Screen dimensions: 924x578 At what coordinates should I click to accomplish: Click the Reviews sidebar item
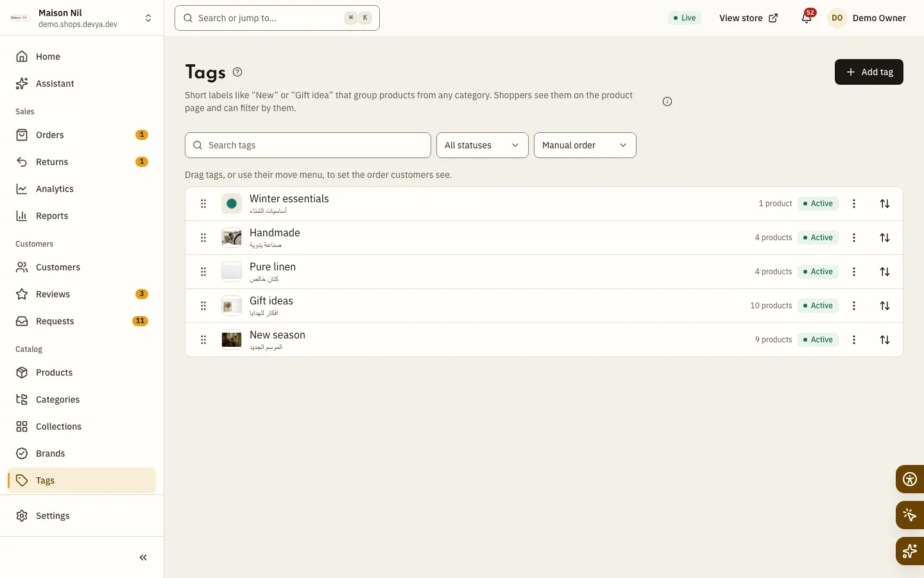[x=82, y=294]
